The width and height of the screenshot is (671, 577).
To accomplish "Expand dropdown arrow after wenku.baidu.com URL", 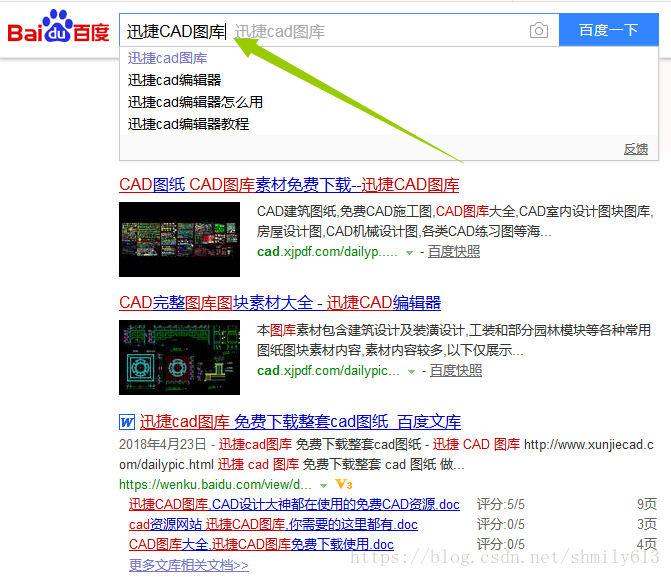I will coord(324,485).
